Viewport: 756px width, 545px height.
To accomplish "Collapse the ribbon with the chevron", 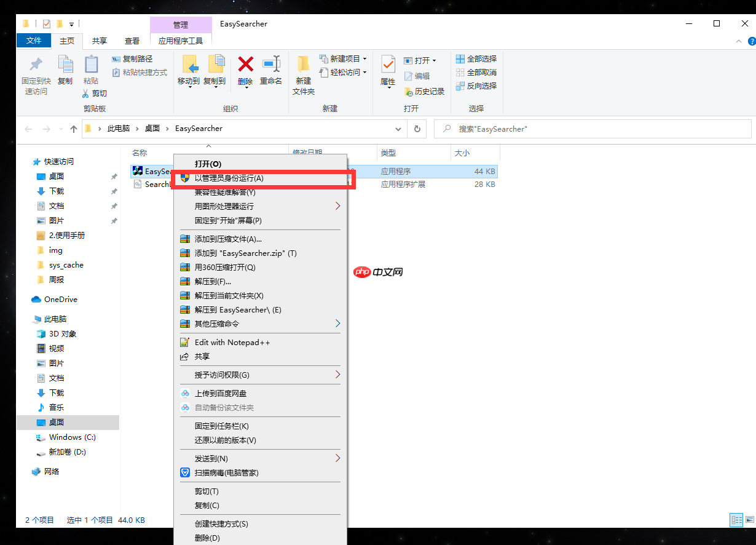I will (739, 41).
